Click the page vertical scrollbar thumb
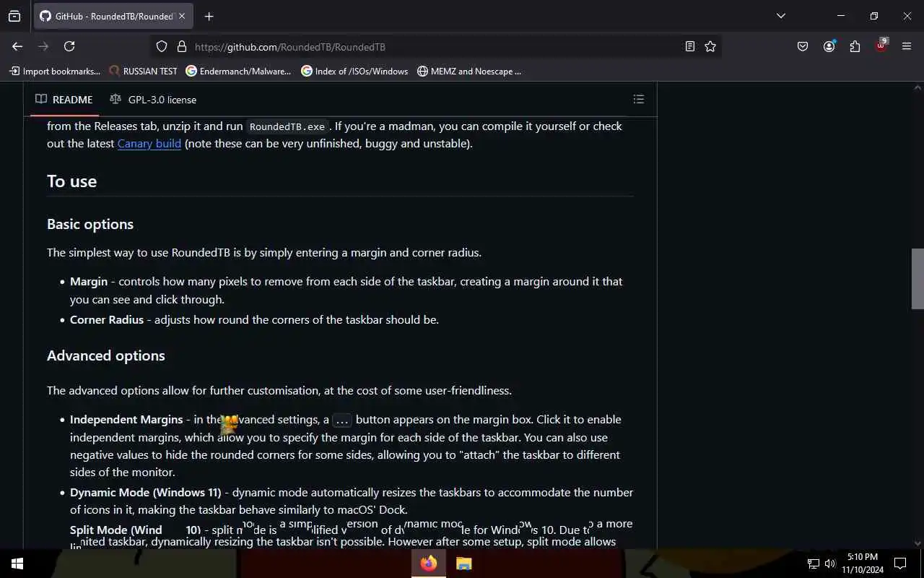Viewport: 924px width, 578px height. (918, 279)
